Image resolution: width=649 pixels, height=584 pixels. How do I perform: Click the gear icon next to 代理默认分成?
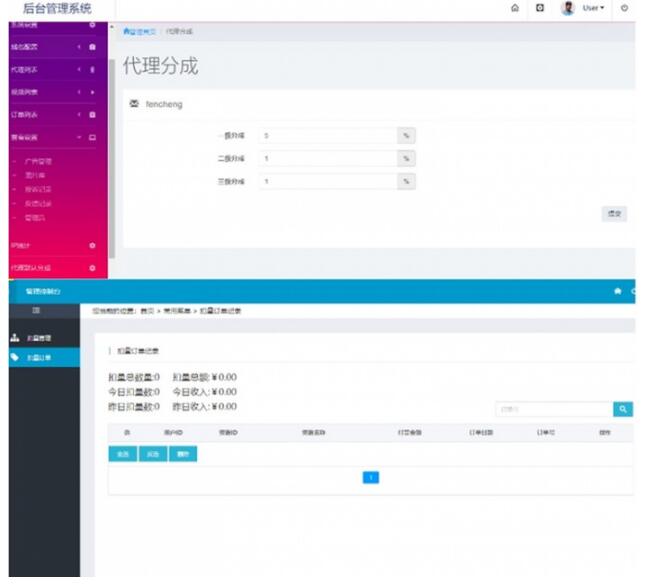[x=92, y=268]
